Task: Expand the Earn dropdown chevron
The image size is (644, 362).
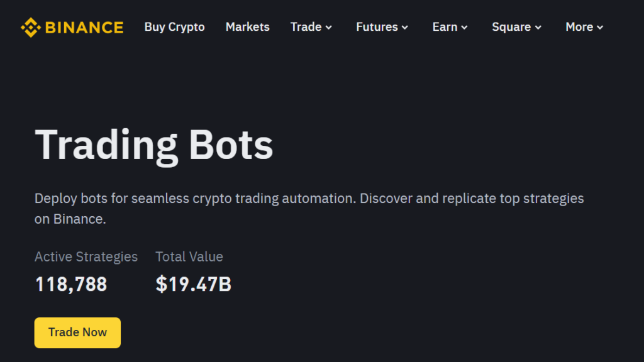Action: [x=465, y=28]
